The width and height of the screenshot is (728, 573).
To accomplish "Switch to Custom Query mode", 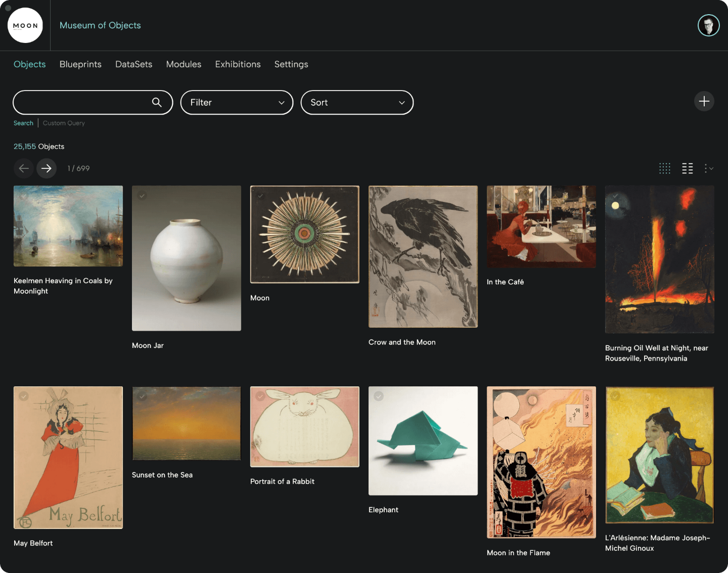I will [64, 123].
